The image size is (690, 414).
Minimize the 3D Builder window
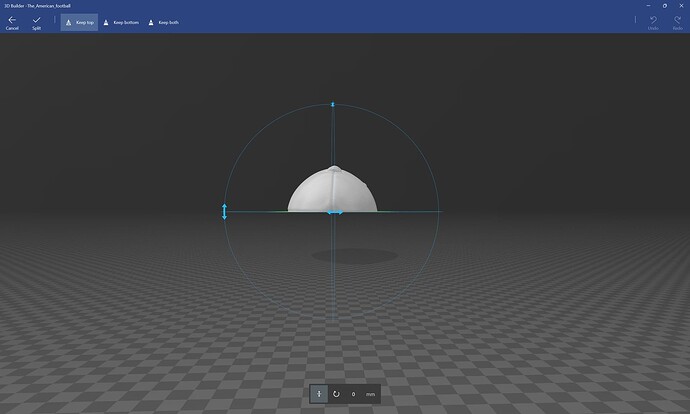[648, 6]
